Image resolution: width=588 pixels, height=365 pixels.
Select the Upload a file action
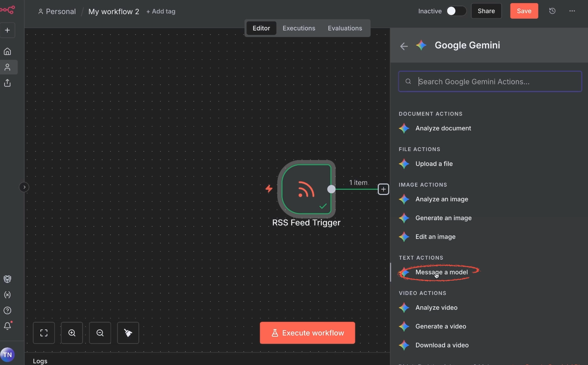coord(434,164)
